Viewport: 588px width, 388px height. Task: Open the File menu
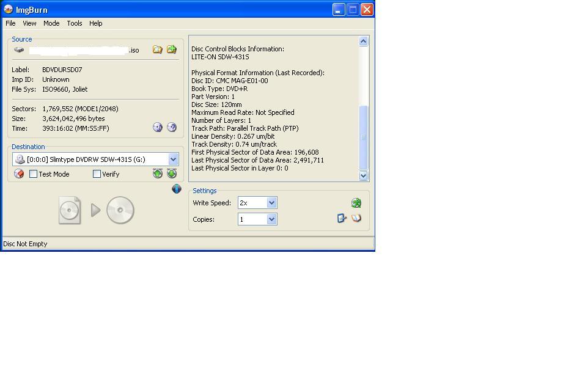click(x=10, y=23)
